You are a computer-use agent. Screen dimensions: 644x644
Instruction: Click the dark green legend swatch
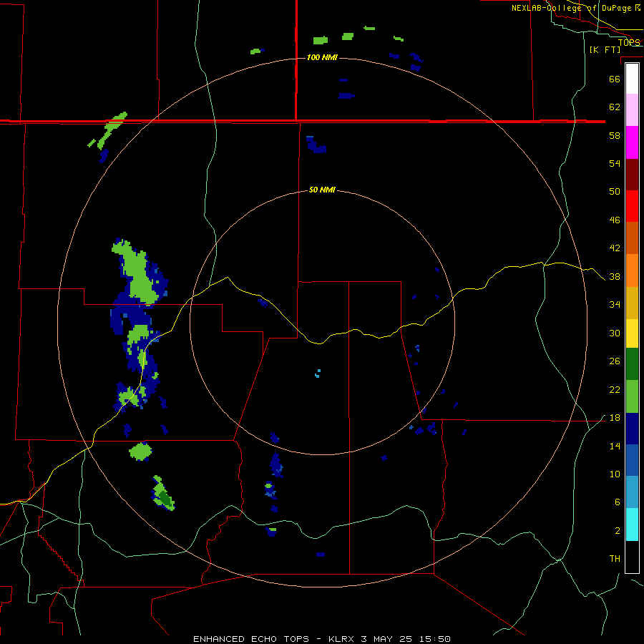(632, 364)
